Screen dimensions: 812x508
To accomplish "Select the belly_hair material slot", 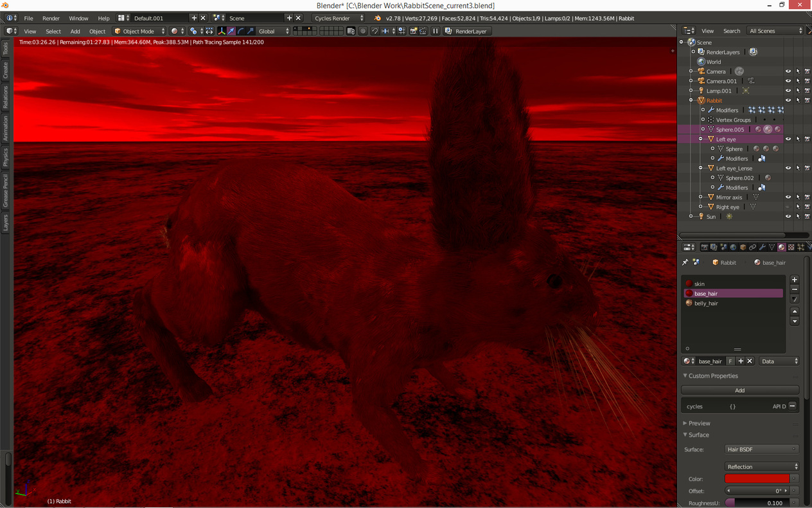I will coord(706,303).
